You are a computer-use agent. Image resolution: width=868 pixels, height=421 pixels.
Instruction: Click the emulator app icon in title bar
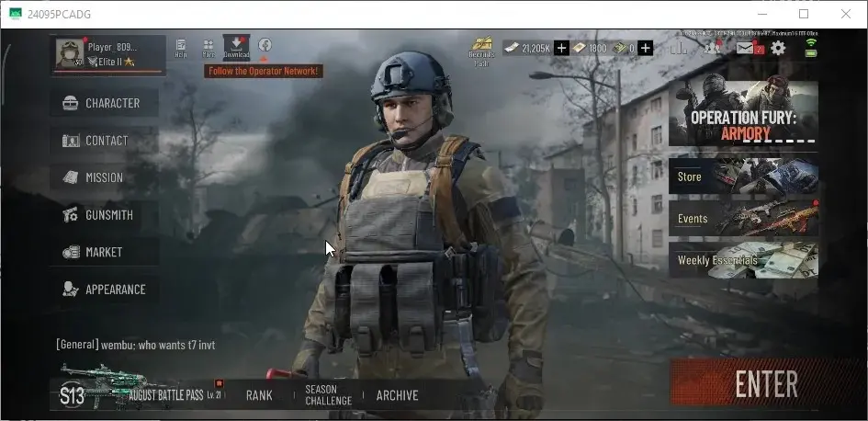pos(16,14)
